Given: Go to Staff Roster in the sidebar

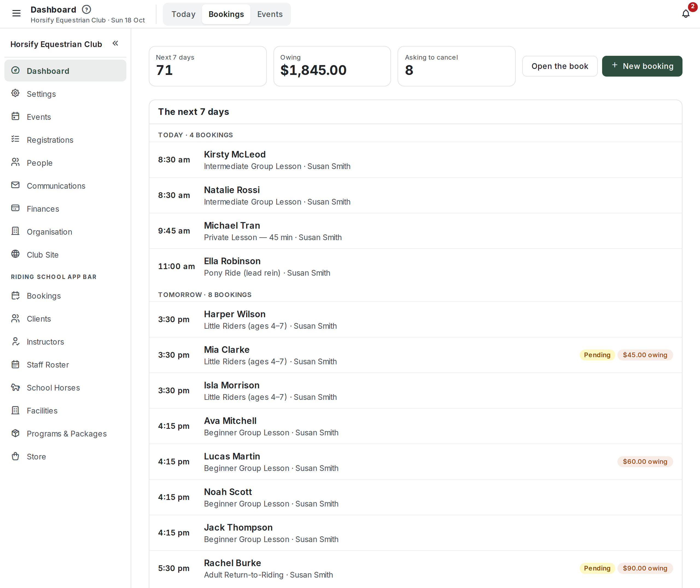Looking at the screenshot, I should [65, 365].
